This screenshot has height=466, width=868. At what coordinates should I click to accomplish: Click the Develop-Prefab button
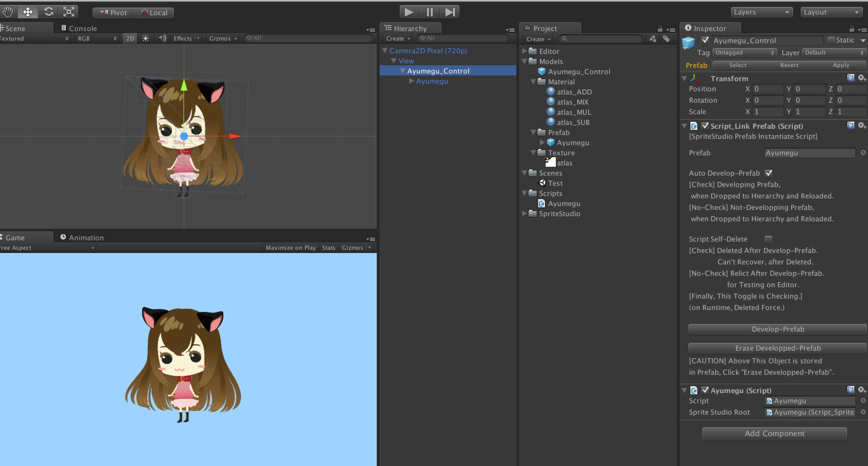pyautogui.click(x=777, y=329)
